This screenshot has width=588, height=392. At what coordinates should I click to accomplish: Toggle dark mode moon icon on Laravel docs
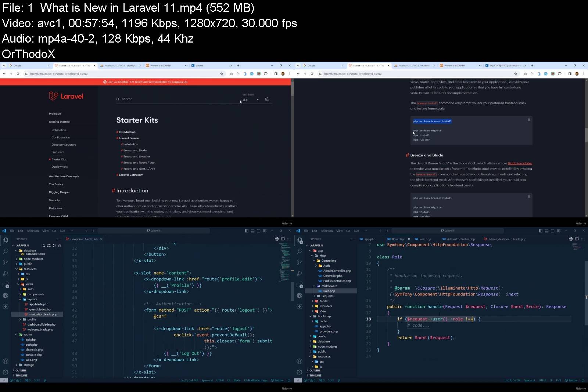tap(267, 99)
